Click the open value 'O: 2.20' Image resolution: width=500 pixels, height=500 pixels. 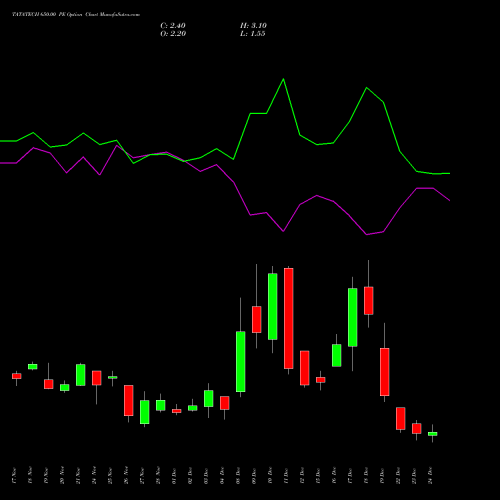point(173,34)
